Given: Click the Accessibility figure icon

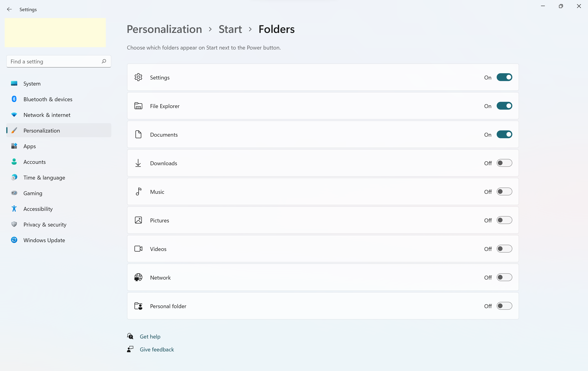Looking at the screenshot, I should (x=14, y=209).
